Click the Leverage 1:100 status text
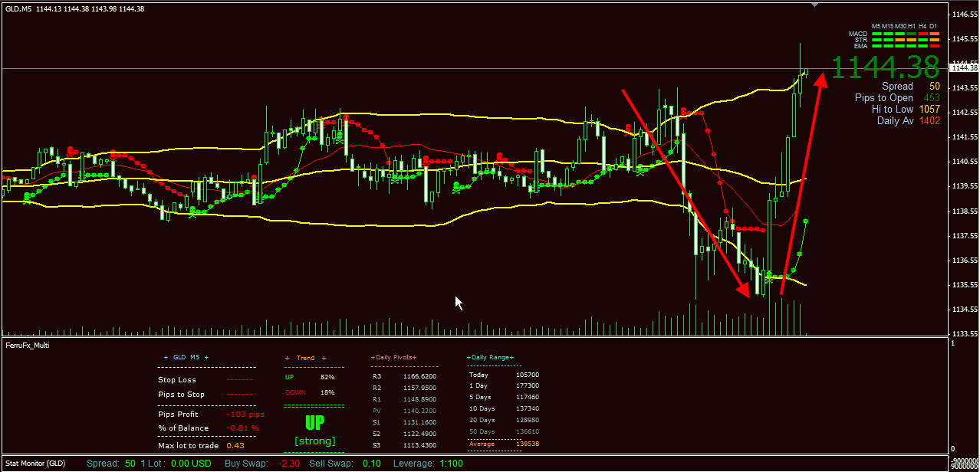Image resolution: width=980 pixels, height=472 pixels. 429,464
